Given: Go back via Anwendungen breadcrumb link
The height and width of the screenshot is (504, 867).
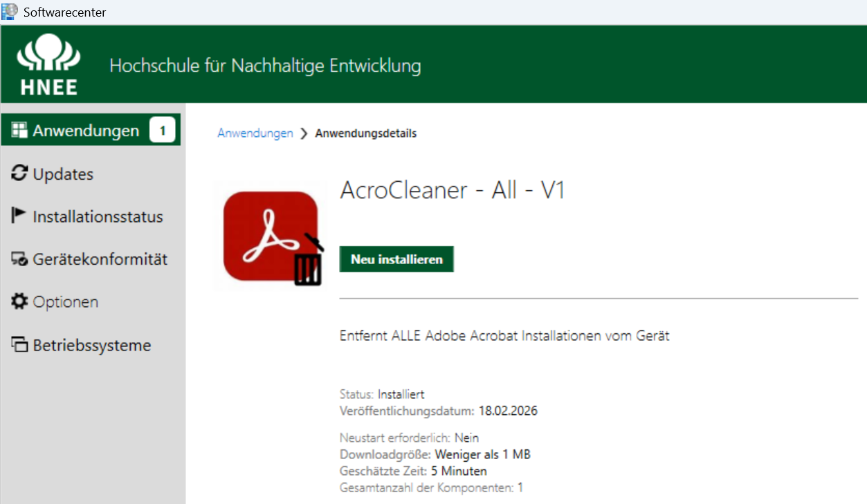Looking at the screenshot, I should point(255,133).
